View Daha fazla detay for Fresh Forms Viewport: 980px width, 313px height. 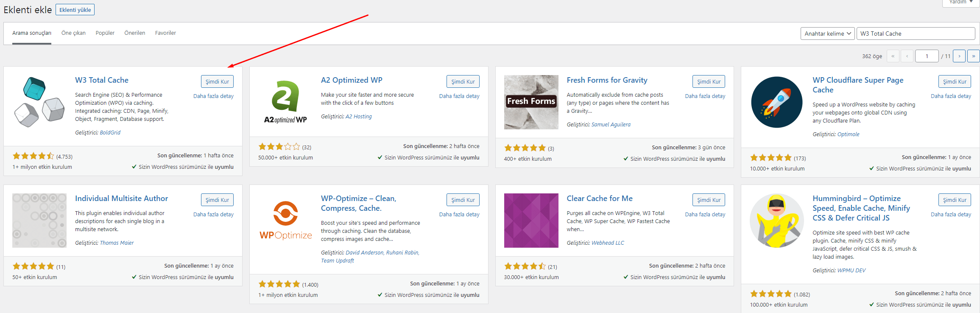click(705, 96)
